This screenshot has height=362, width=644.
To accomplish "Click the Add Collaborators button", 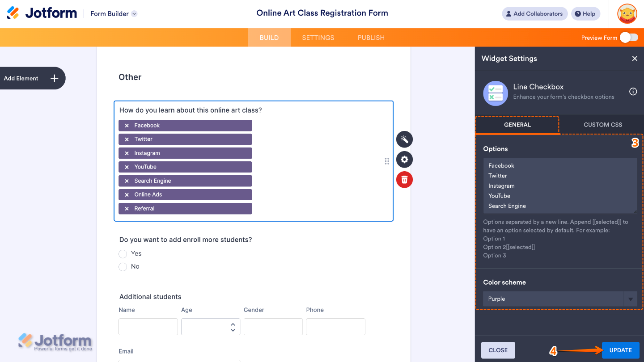I will coord(534,14).
